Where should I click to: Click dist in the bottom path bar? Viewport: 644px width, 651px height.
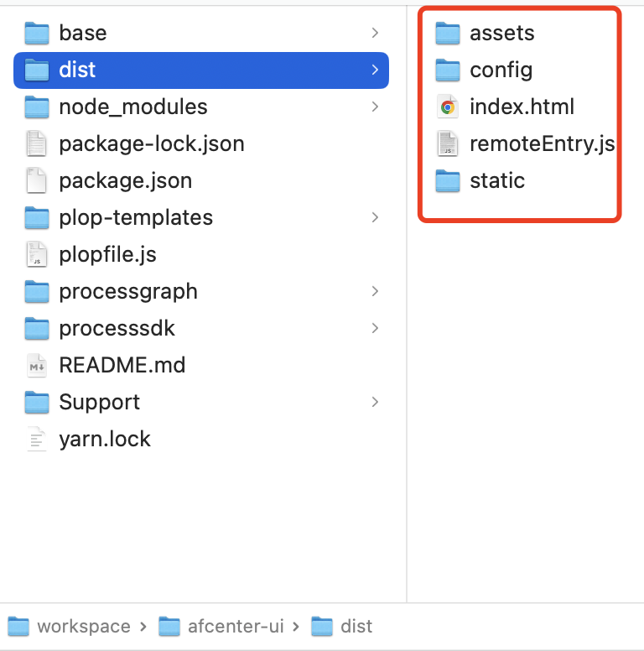click(356, 627)
